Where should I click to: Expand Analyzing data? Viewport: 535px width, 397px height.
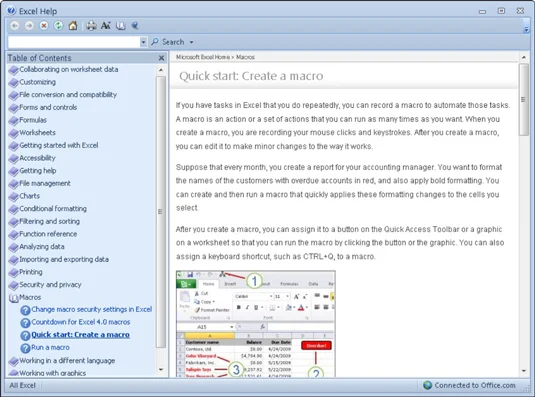pos(37,247)
